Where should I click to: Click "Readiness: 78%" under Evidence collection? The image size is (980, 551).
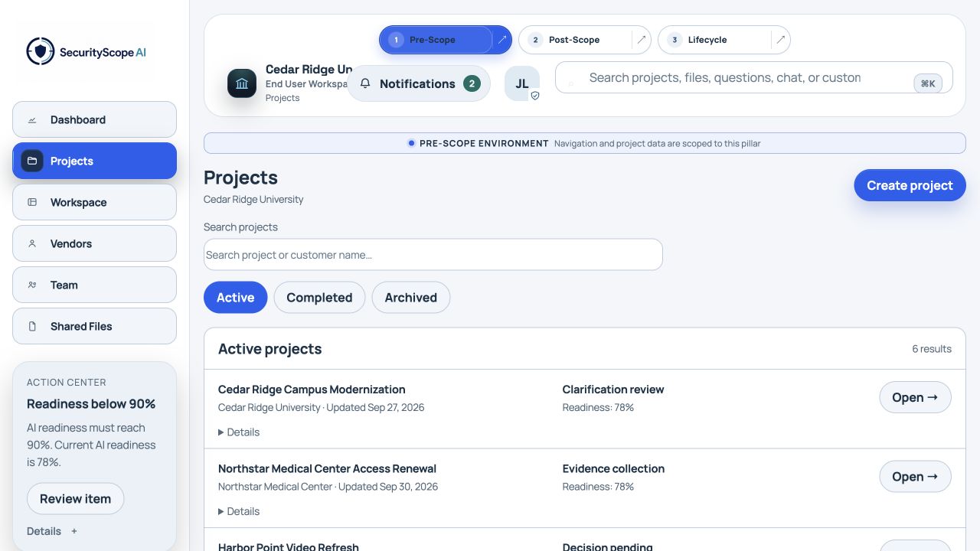(598, 487)
